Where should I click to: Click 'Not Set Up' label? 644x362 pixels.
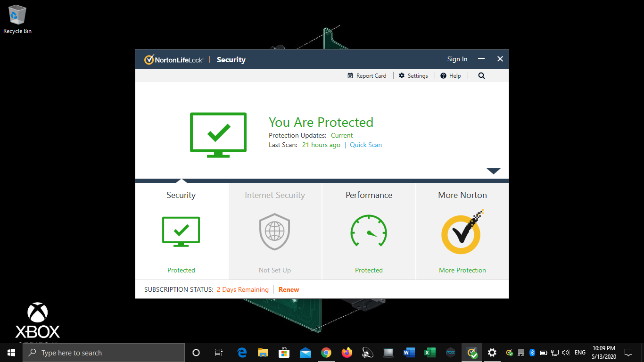[x=275, y=270]
